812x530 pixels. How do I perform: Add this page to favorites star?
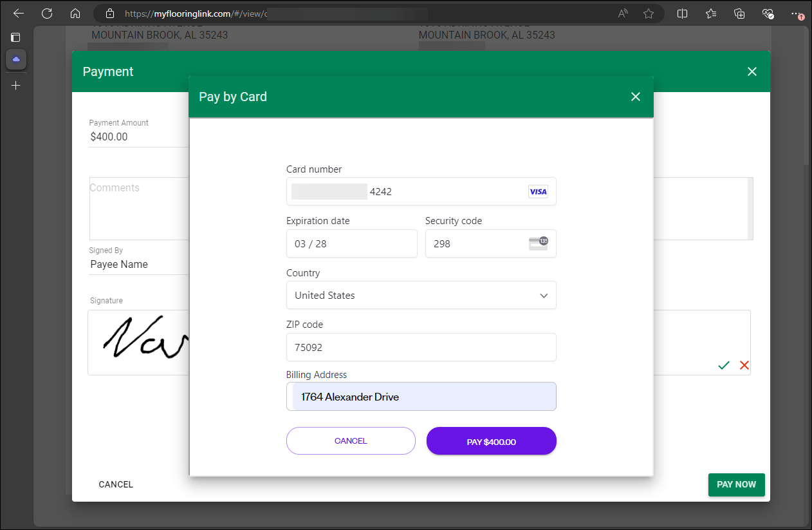pyautogui.click(x=649, y=14)
